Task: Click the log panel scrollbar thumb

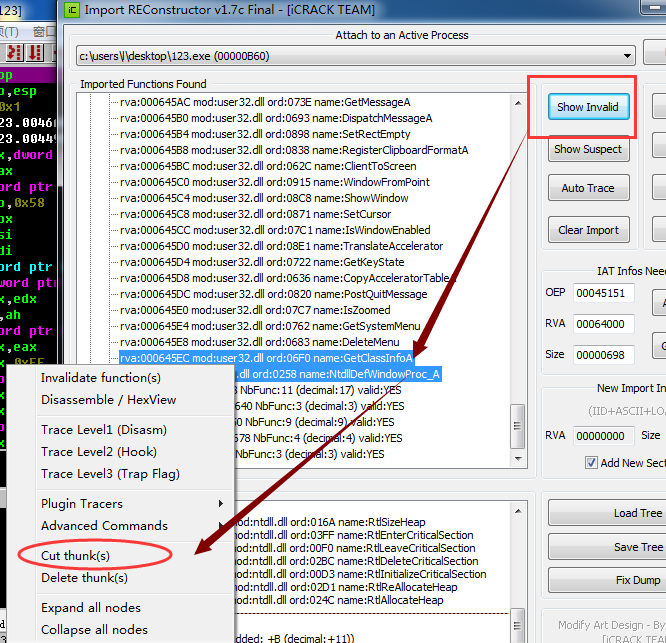Action: pyautogui.click(x=517, y=626)
